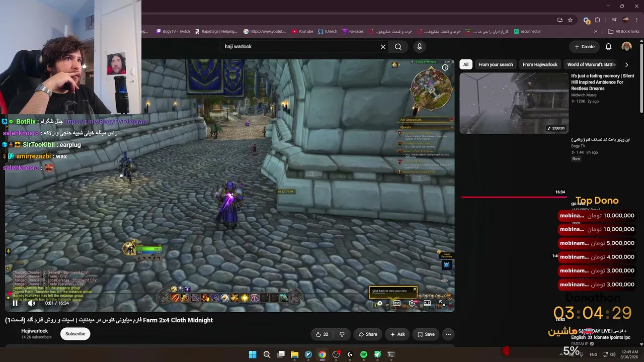Screen dimensions: 644x362
Task: Save the video to a playlist
Action: 426,334
